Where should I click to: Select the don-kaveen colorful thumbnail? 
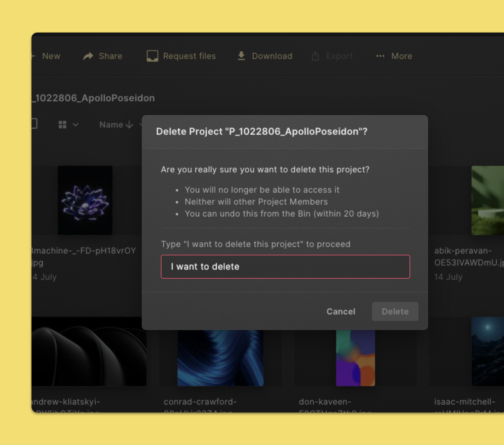(355, 358)
